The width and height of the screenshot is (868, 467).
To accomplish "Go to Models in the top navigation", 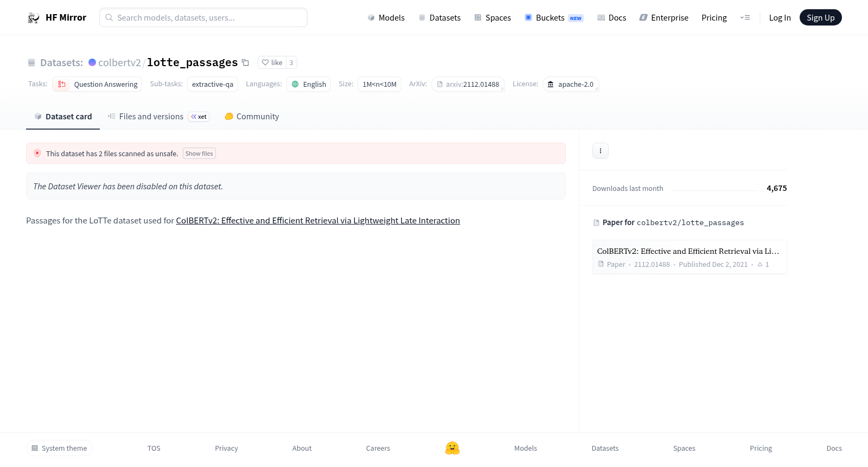I will [386, 18].
